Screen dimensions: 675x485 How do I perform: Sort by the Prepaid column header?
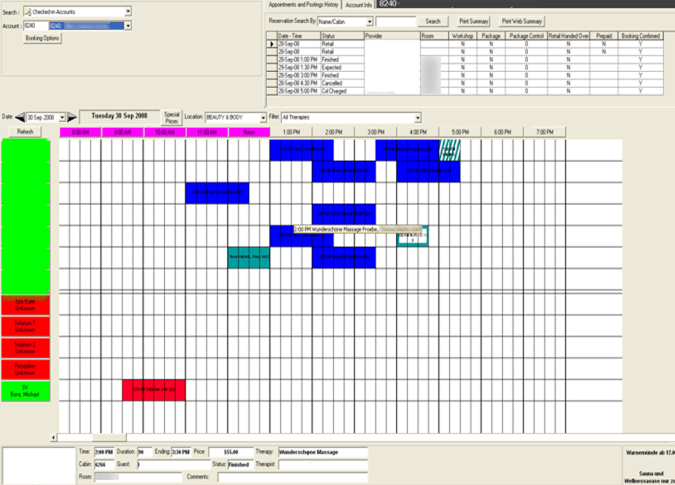click(604, 36)
